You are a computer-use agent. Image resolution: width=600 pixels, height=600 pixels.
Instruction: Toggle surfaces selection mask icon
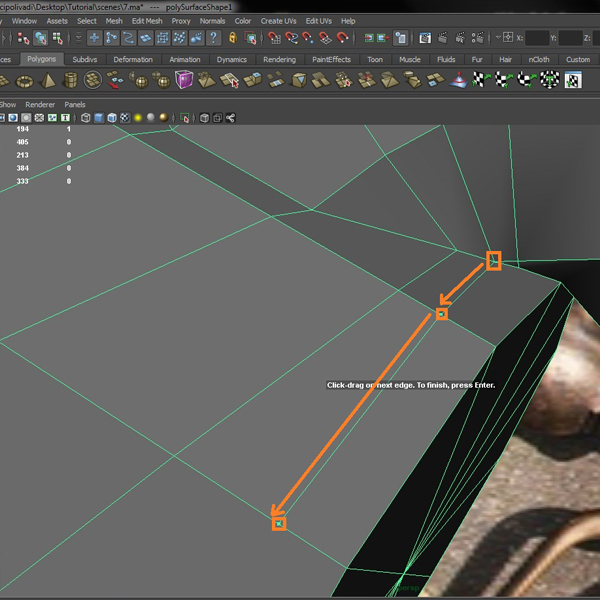[146, 38]
